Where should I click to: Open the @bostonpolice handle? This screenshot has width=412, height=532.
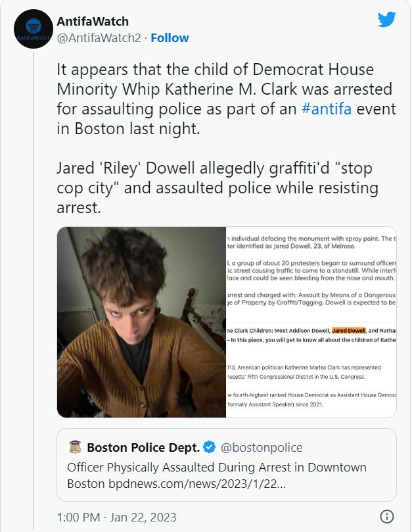(262, 448)
